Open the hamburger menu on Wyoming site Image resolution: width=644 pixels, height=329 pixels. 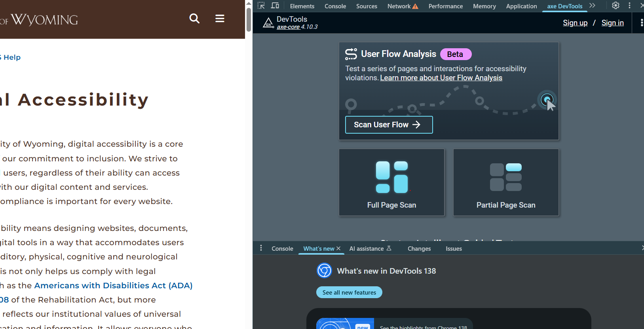pyautogui.click(x=220, y=19)
